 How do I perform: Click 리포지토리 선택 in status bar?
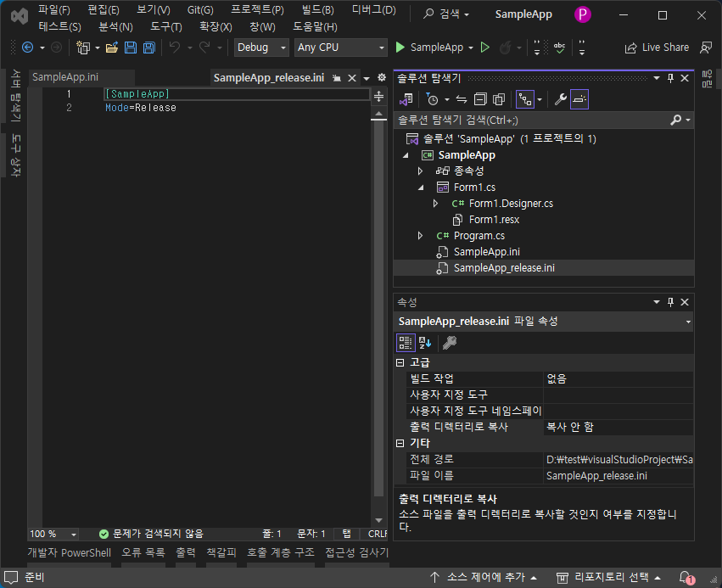[x=608, y=578]
